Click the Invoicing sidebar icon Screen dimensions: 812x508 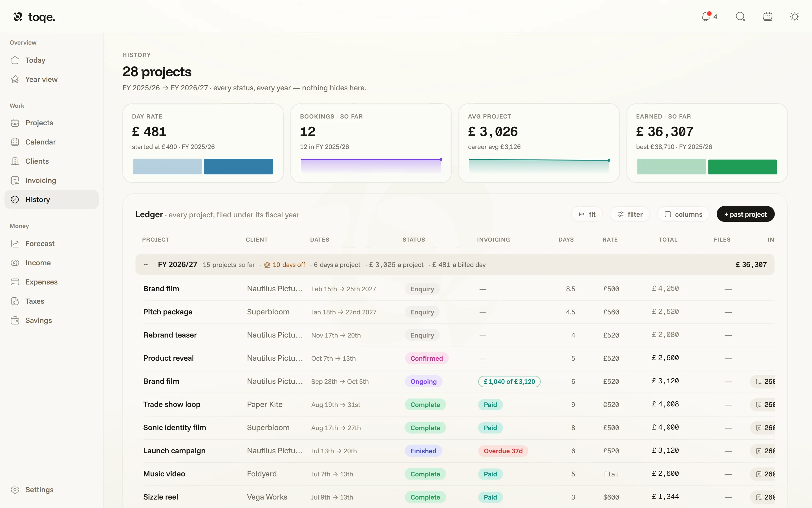[15, 180]
